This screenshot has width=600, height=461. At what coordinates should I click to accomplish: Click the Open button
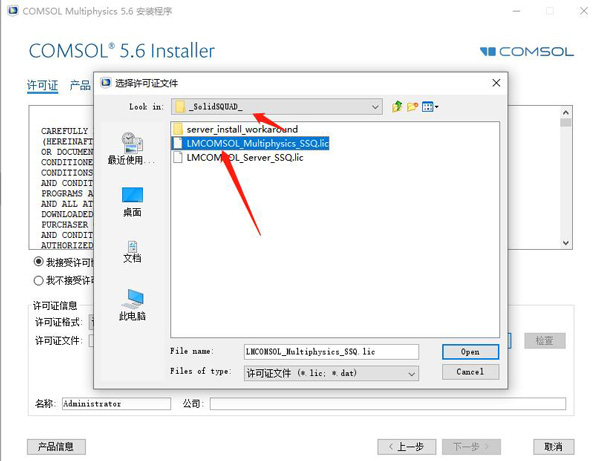470,352
